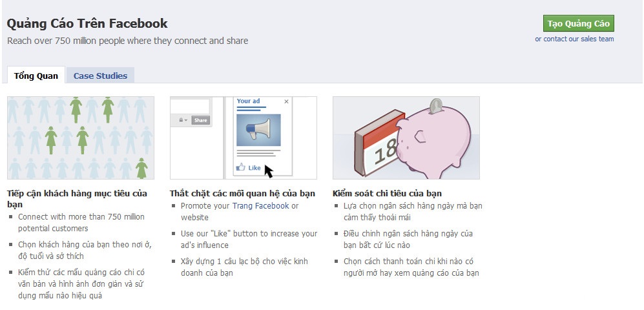Screen dimensions: 644x310
Task: Click bullet Kiểm thử các mẩu quảng cáo
Action: (81, 284)
